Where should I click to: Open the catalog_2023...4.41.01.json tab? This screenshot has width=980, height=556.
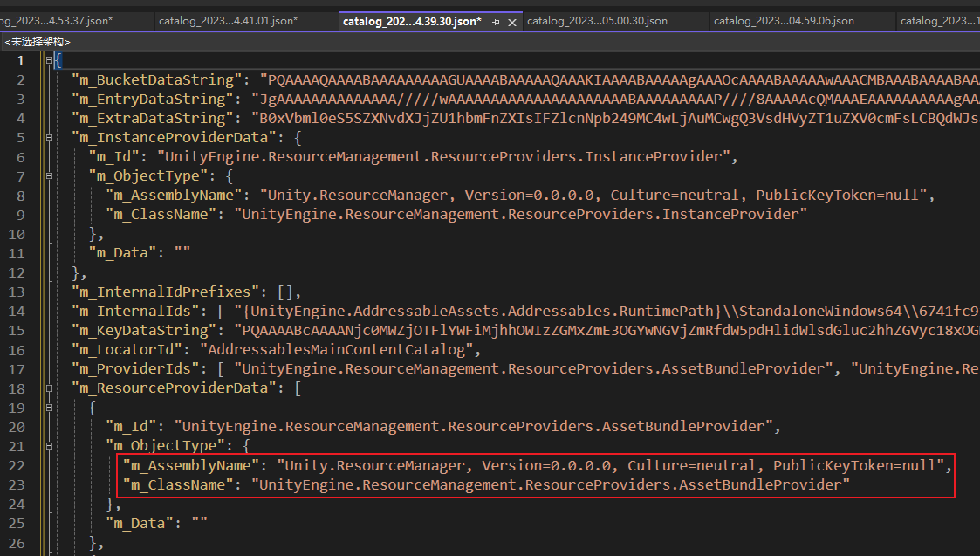[228, 21]
